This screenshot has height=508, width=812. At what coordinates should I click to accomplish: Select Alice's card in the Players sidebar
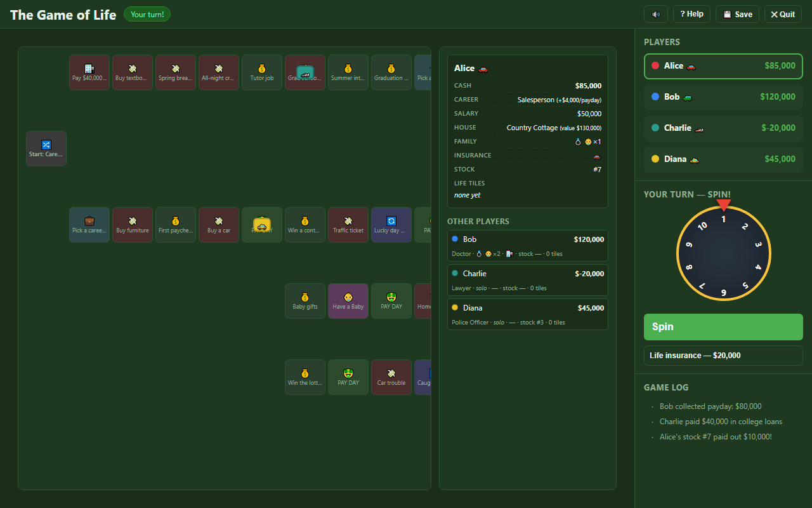[x=723, y=66]
